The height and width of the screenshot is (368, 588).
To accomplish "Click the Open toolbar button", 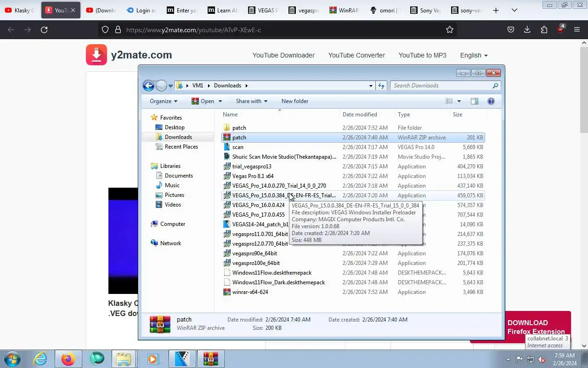I will pos(203,101).
